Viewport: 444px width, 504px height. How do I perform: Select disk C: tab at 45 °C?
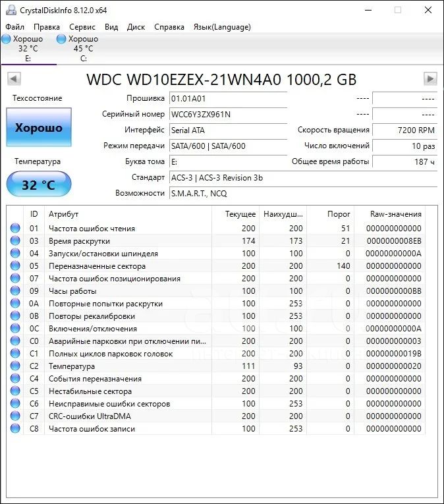tap(84, 49)
